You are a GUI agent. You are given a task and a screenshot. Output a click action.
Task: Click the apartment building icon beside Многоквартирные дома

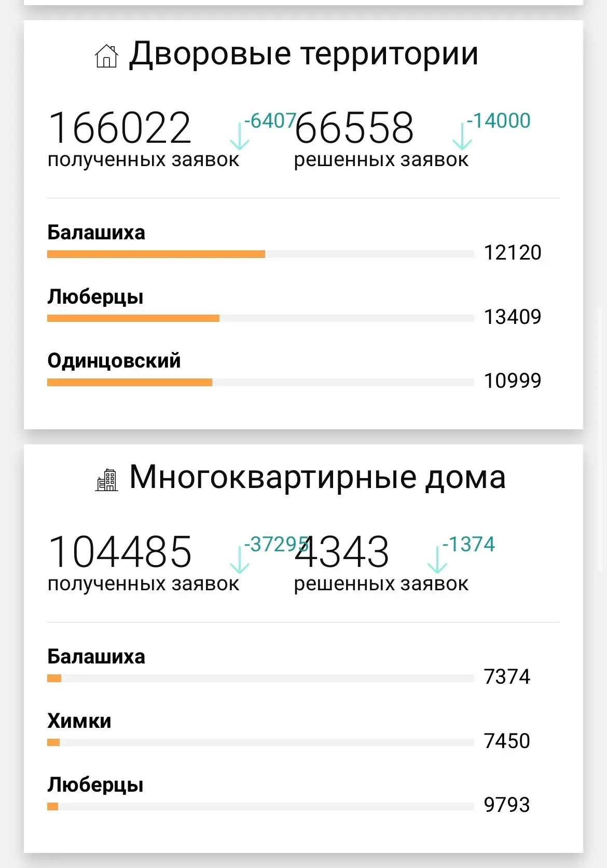click(x=107, y=480)
